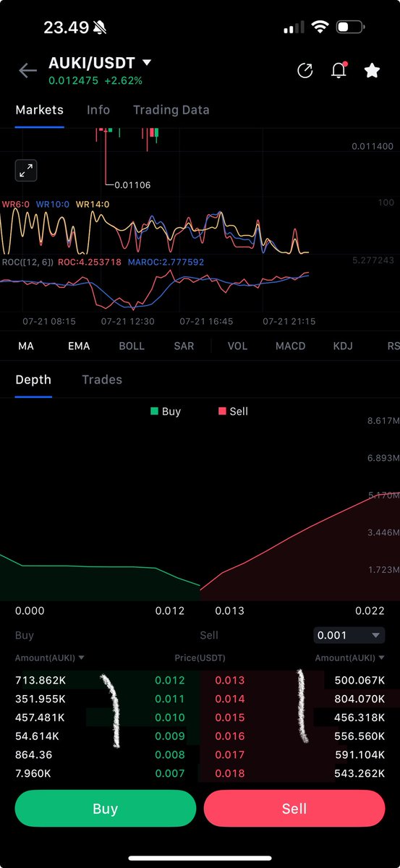The image size is (400, 868).
Task: Tap the 457.481K buy amount
Action: 41,718
